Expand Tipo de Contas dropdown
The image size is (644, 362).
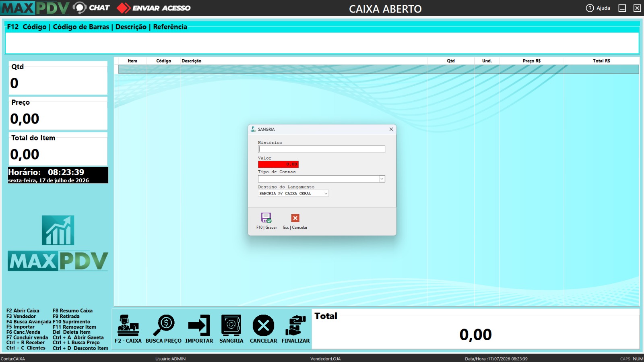pos(382,179)
